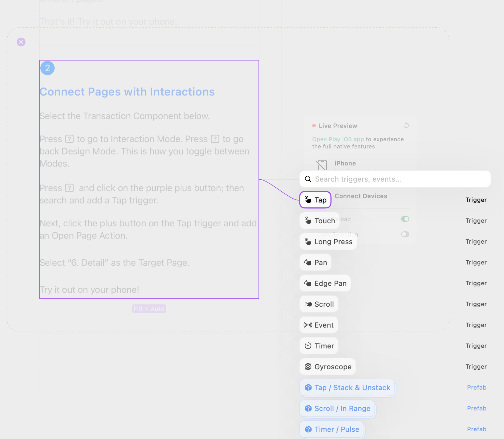The image size is (504, 439).
Task: Click the iPhone device icon
Action: pyautogui.click(x=321, y=165)
